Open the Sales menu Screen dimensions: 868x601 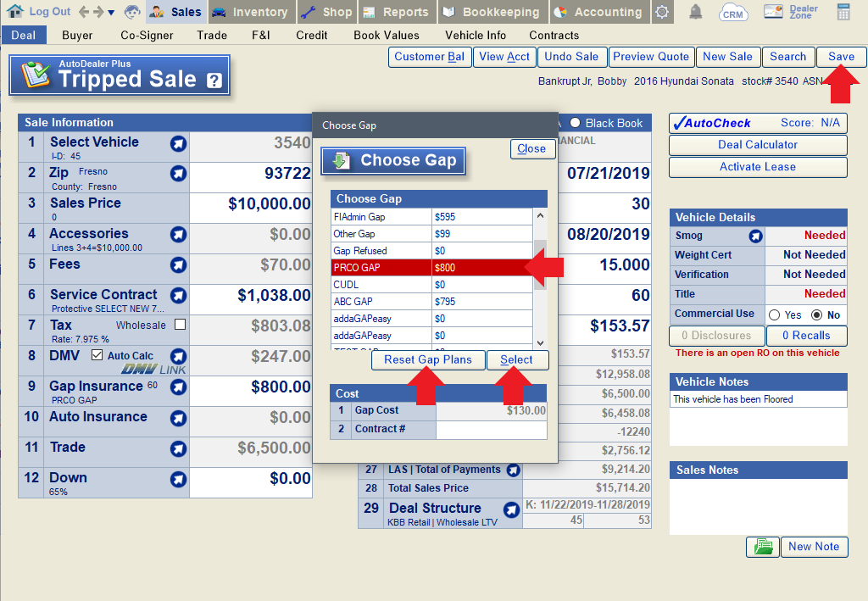click(x=175, y=12)
